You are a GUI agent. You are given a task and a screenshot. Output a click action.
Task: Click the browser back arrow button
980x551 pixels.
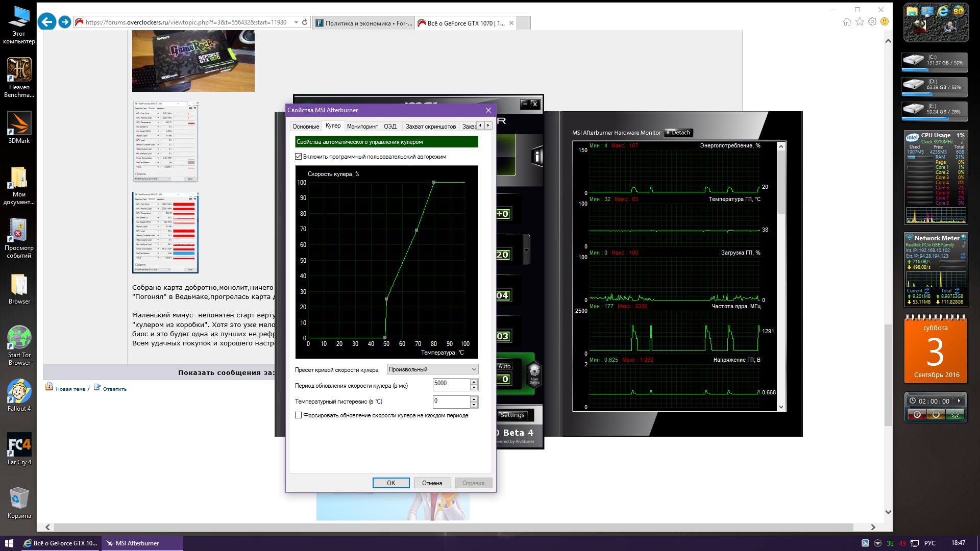pyautogui.click(x=47, y=22)
